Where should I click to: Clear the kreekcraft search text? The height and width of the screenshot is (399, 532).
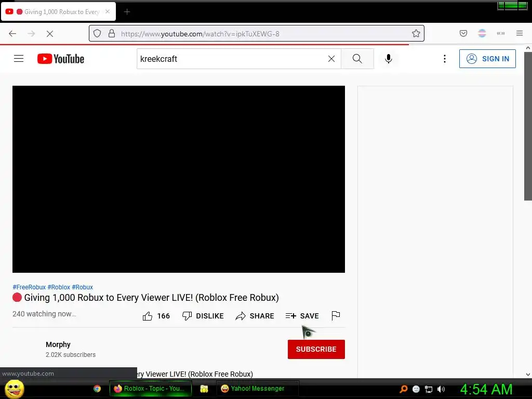[331, 59]
